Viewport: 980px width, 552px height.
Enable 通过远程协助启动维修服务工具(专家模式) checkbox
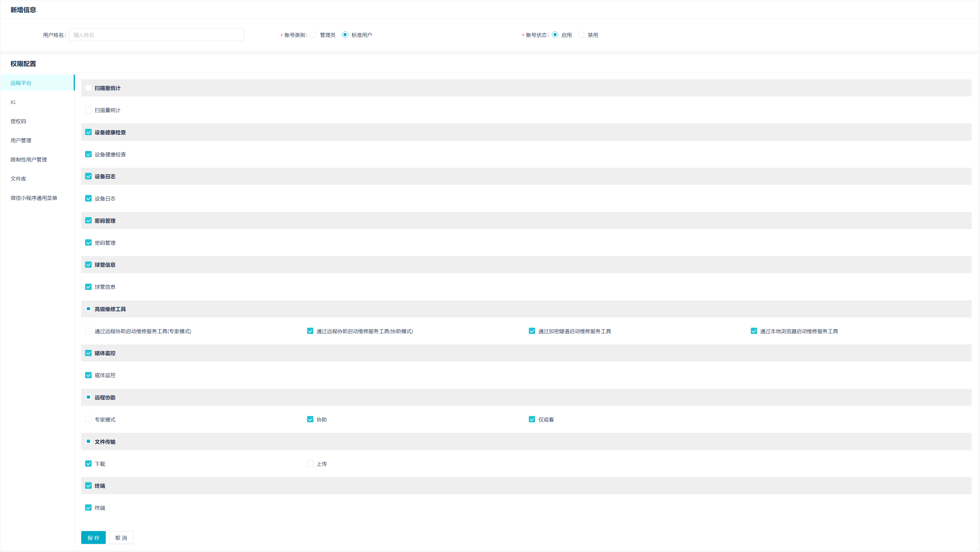[x=88, y=331]
